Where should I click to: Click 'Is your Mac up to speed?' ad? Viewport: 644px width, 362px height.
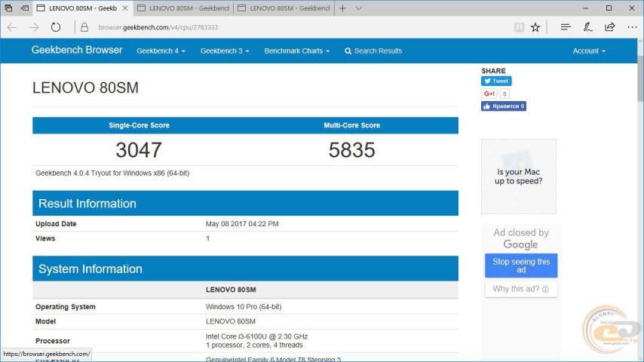coord(519,176)
